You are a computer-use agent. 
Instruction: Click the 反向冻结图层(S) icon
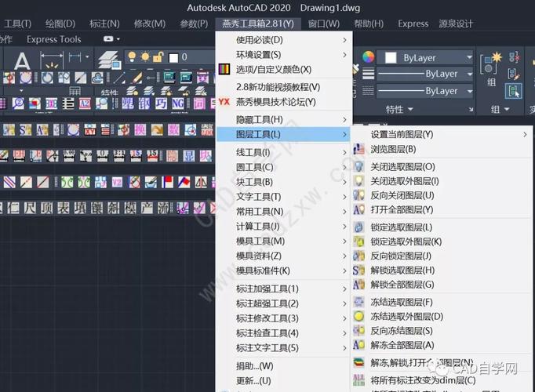tap(358, 331)
